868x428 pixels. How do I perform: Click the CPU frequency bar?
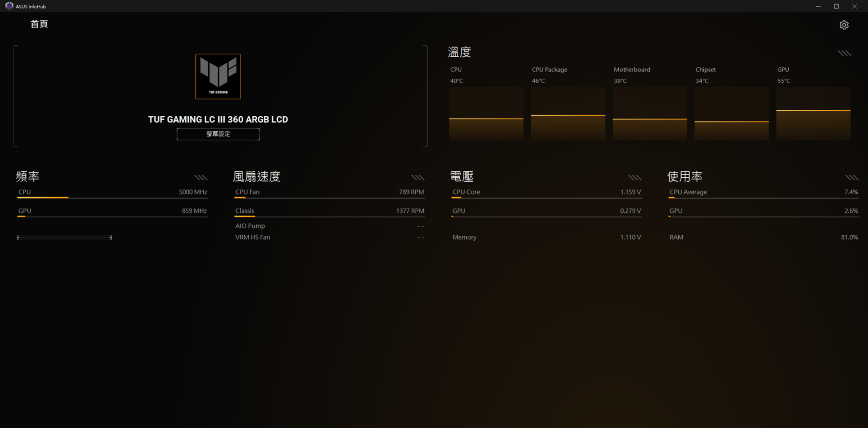click(112, 197)
